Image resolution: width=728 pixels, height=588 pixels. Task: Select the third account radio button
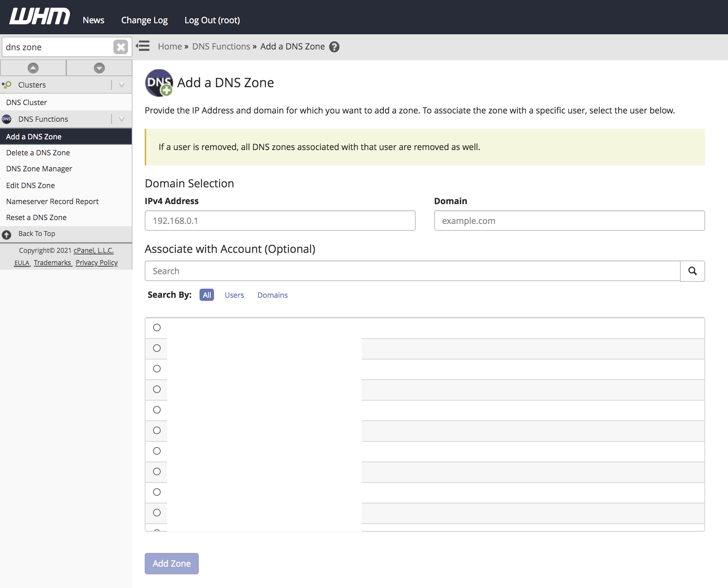click(x=157, y=369)
